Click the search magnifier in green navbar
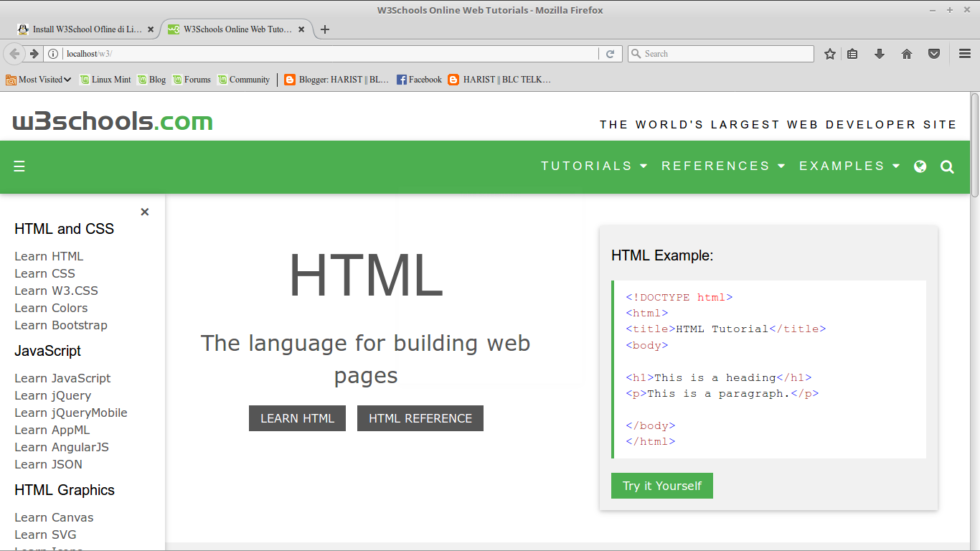The width and height of the screenshot is (980, 551). point(947,167)
